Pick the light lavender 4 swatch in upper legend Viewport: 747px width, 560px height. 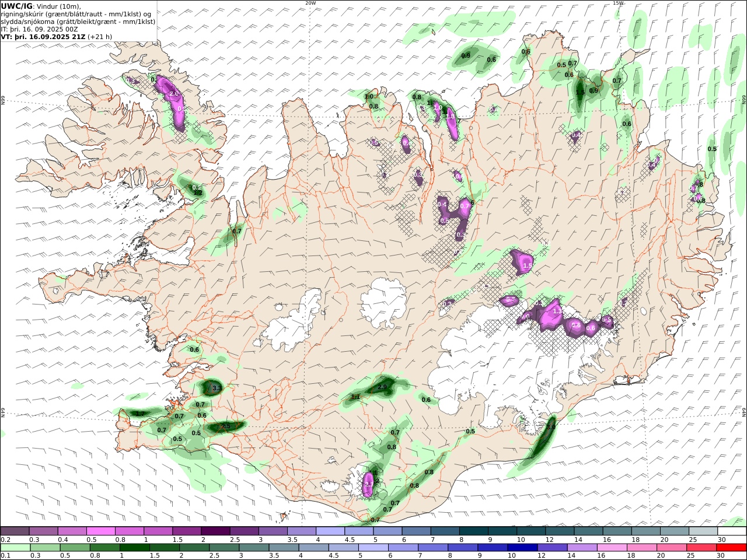pos(330,531)
